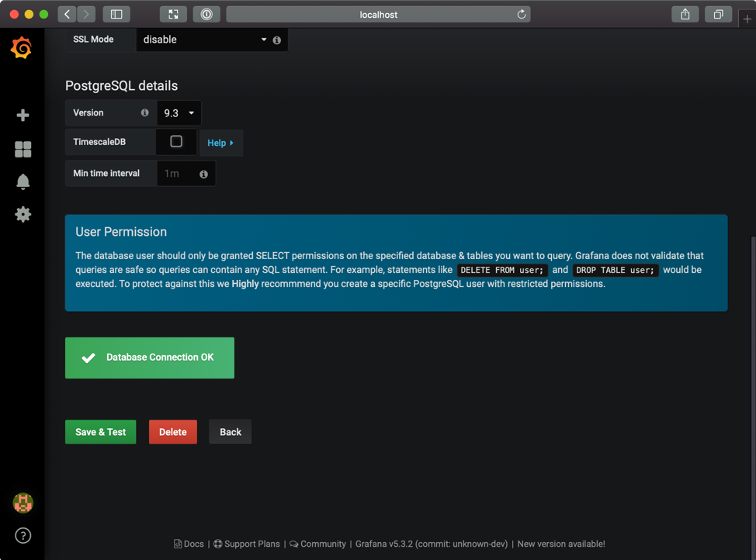756x560 pixels.
Task: Click the SSL Mode info icon
Action: click(x=277, y=40)
